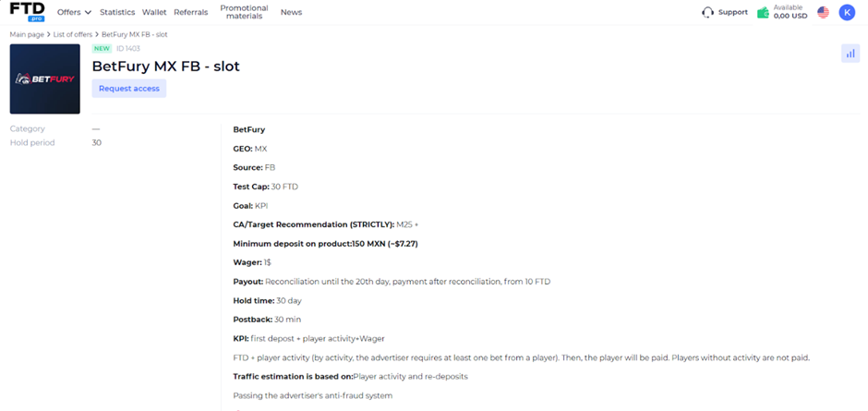Select the BetFury MX FB - slot breadcrumb

point(135,34)
